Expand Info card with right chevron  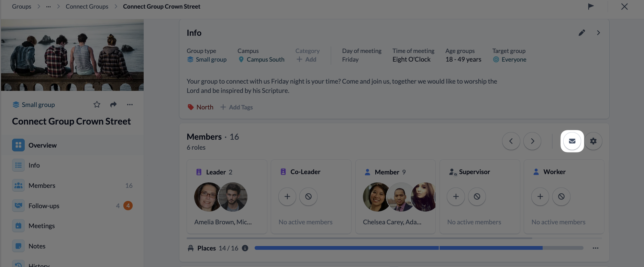click(598, 33)
